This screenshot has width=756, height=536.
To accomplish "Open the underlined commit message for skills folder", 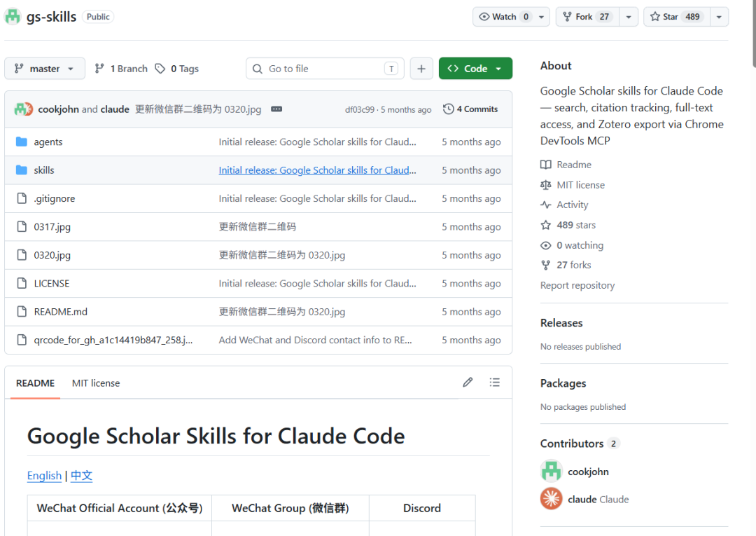I will [x=317, y=170].
